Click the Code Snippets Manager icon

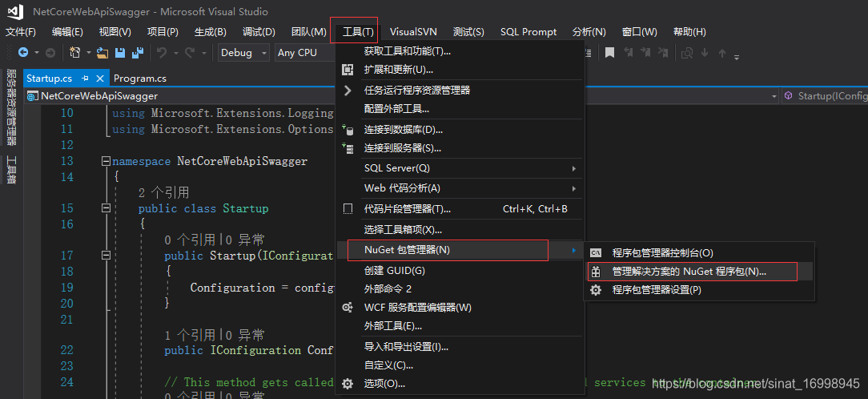pyautogui.click(x=348, y=209)
